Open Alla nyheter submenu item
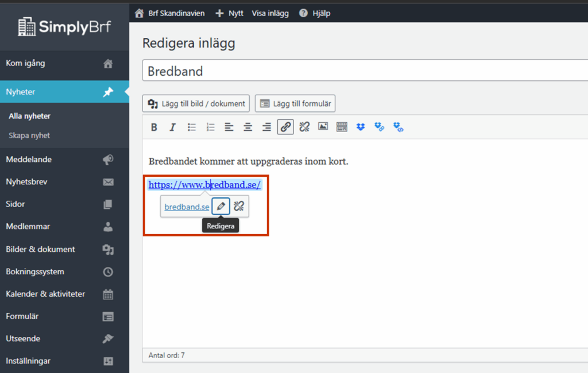Viewport: 588px width, 373px height. (30, 116)
